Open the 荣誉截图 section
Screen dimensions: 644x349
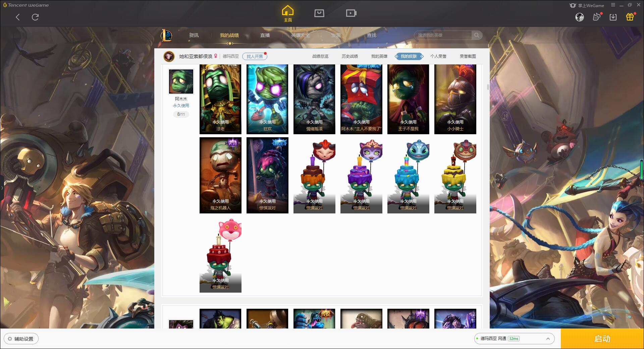coord(468,56)
